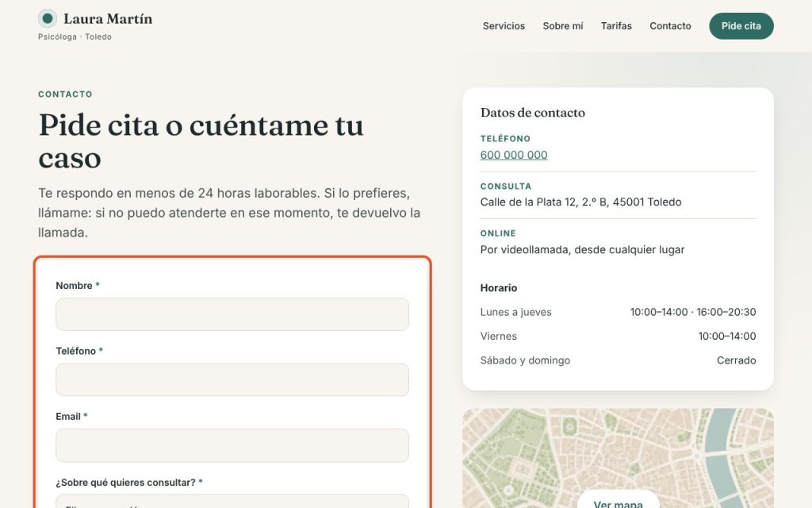This screenshot has width=812, height=508.
Task: Open the Tarifas menu item
Action: pos(615,26)
